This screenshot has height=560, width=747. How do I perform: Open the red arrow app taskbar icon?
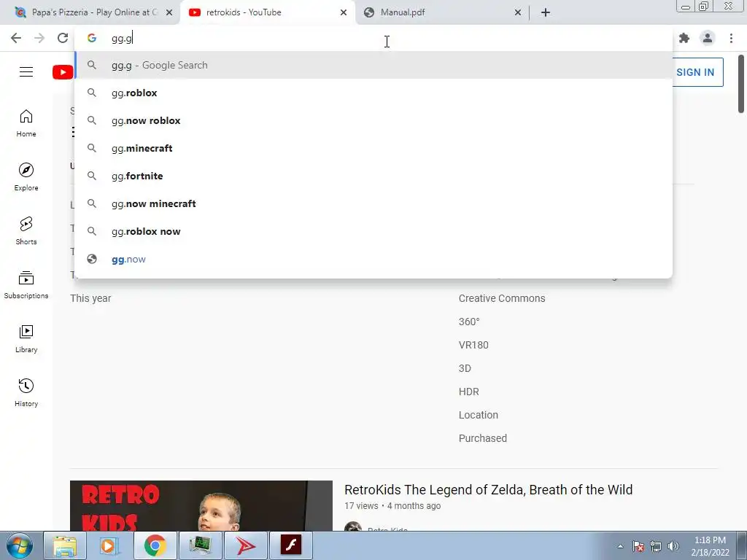(246, 545)
